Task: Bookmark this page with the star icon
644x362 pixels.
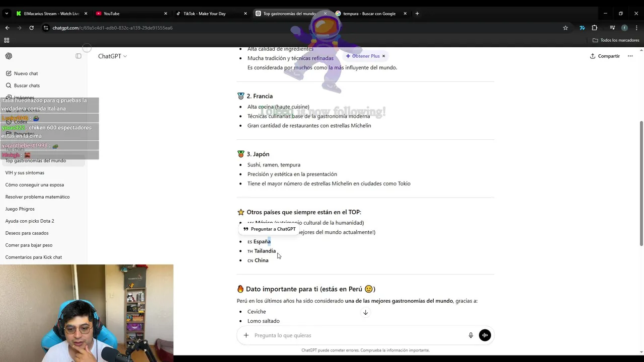Action: (x=566, y=28)
